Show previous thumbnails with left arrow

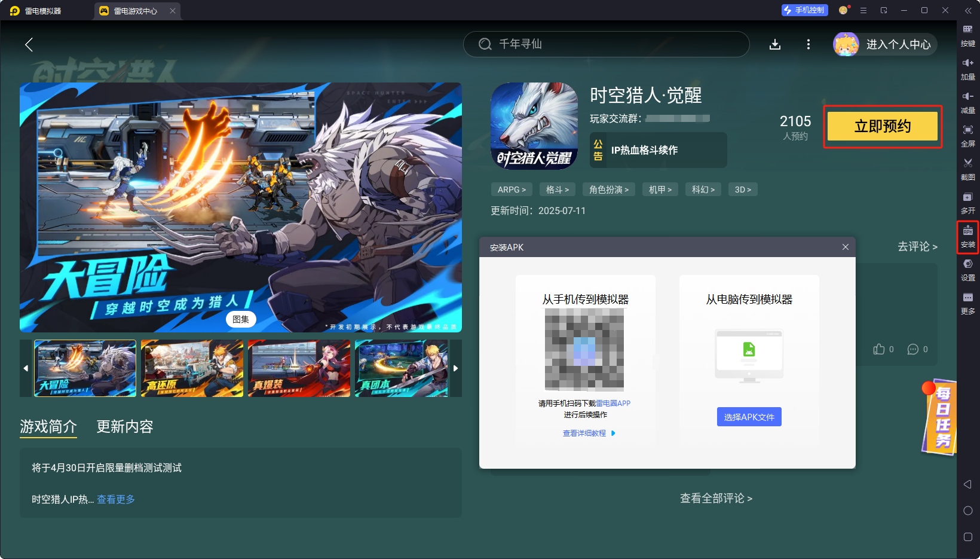26,368
